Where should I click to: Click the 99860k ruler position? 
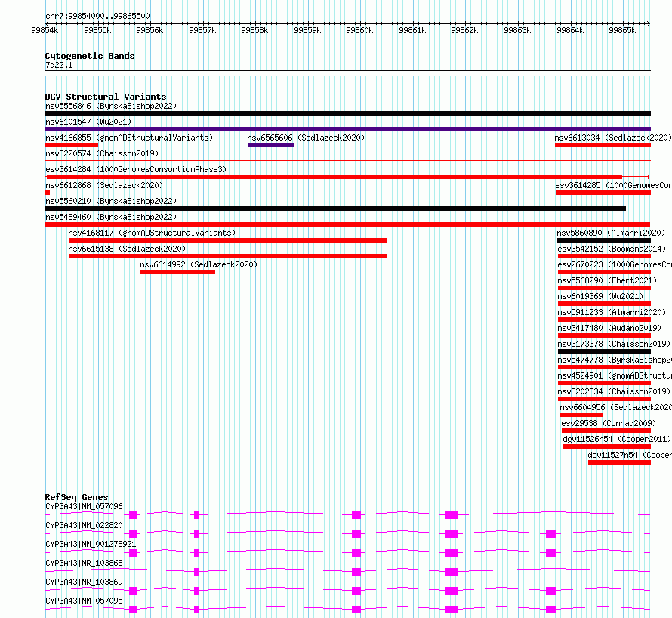pyautogui.click(x=359, y=30)
